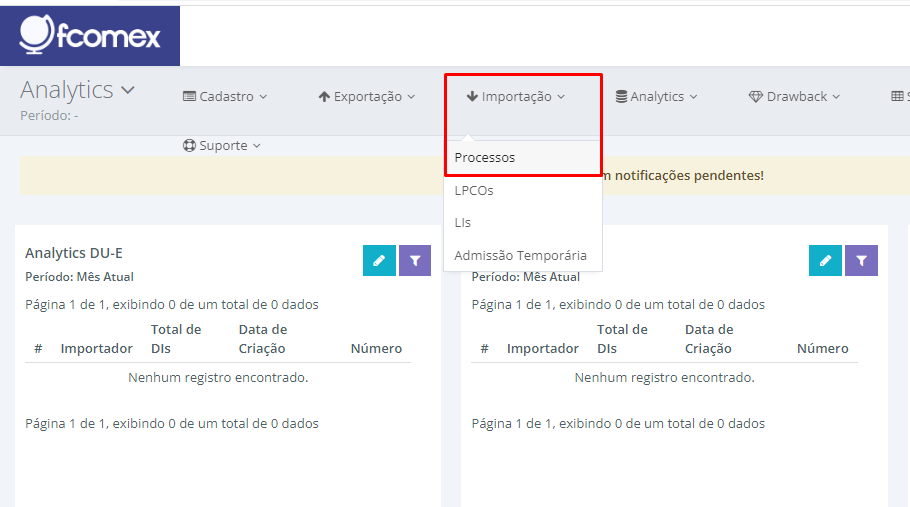Filter the Analytics DU-E panel
The height and width of the screenshot is (507, 910).
[x=415, y=260]
